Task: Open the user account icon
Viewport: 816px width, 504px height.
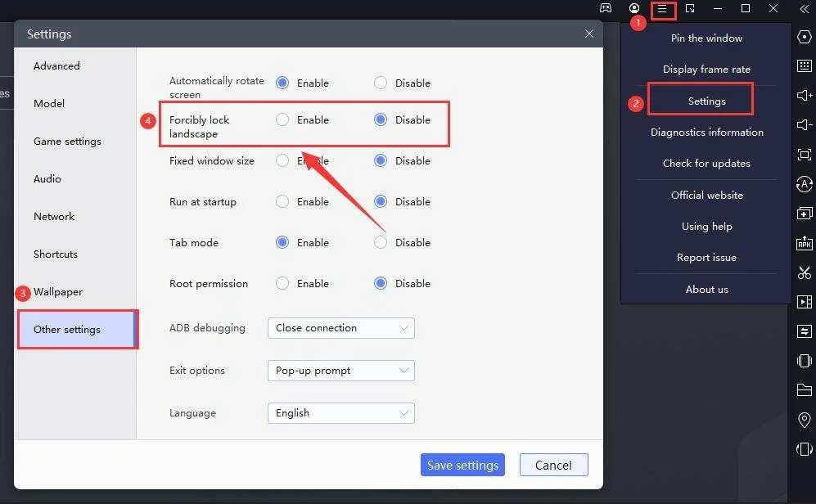Action: pyautogui.click(x=633, y=8)
